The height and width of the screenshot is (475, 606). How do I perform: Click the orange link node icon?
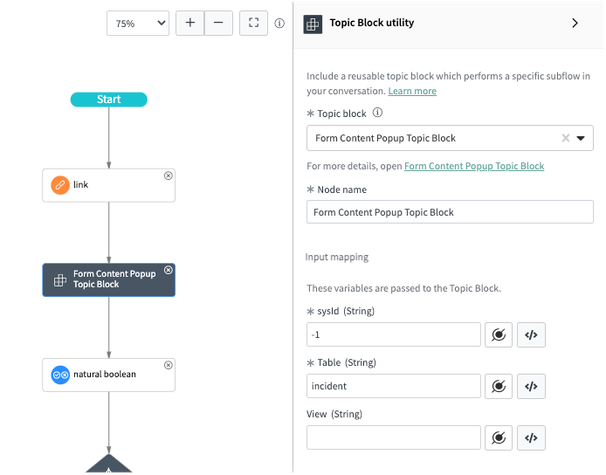click(x=60, y=185)
